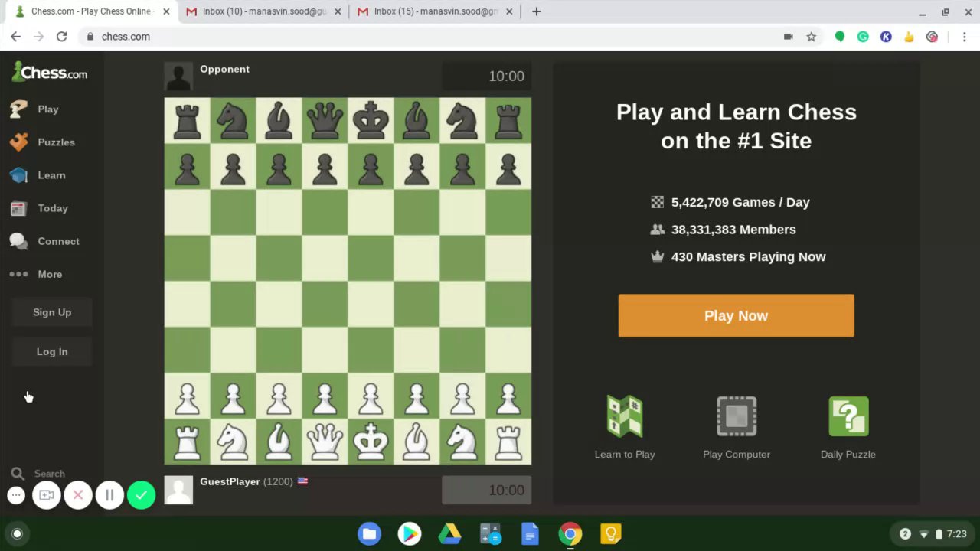980x551 pixels.
Task: Reload the page with refresh icon
Action: (61, 37)
